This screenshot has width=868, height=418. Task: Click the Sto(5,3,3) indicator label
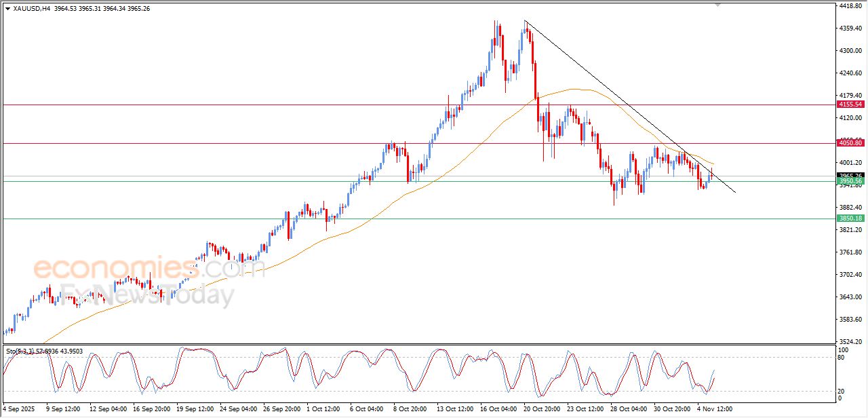20,351
